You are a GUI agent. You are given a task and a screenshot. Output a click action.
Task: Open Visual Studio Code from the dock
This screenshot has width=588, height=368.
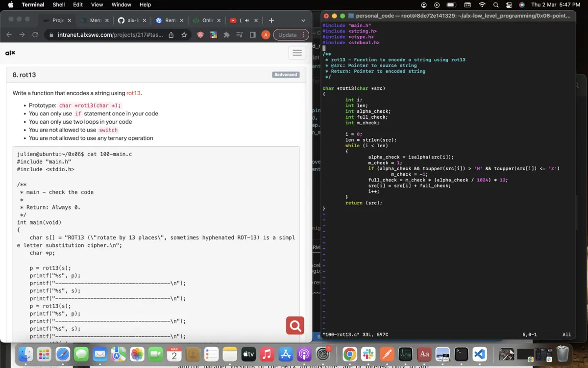point(480,353)
